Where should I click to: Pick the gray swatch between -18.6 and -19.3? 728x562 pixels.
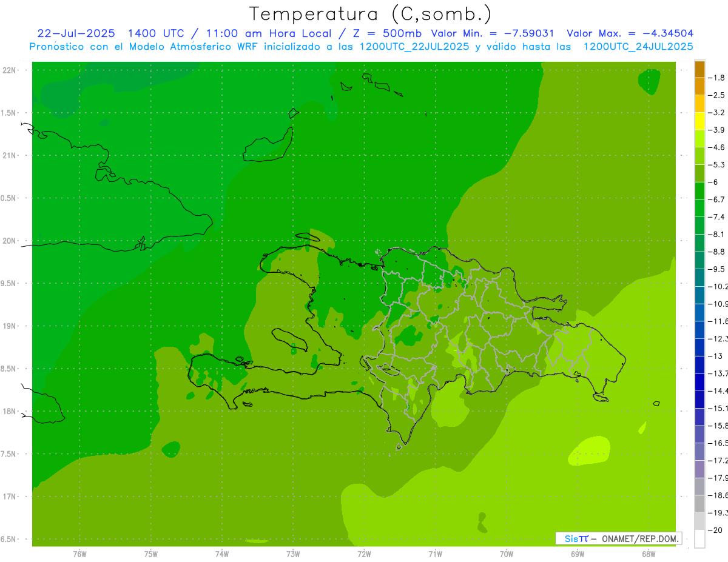pos(699,504)
